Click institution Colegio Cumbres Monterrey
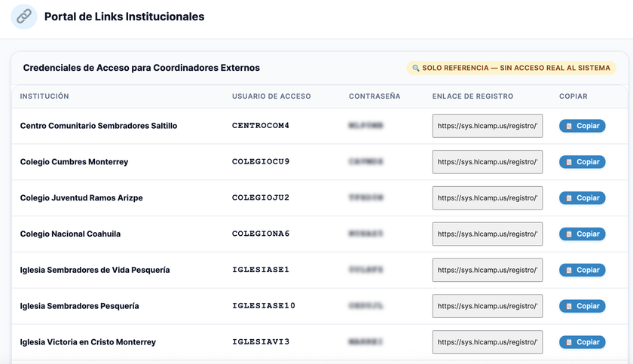633x364 pixels. pyautogui.click(x=74, y=162)
